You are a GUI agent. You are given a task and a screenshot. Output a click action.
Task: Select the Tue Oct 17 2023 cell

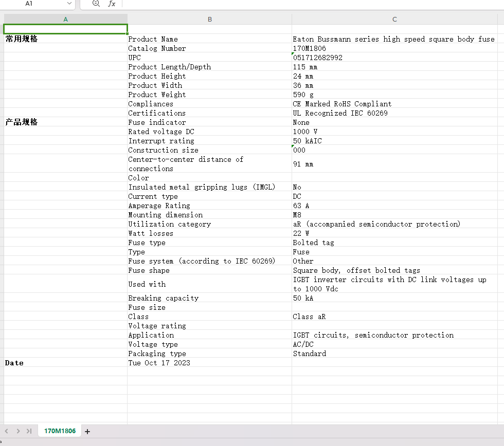(210, 363)
